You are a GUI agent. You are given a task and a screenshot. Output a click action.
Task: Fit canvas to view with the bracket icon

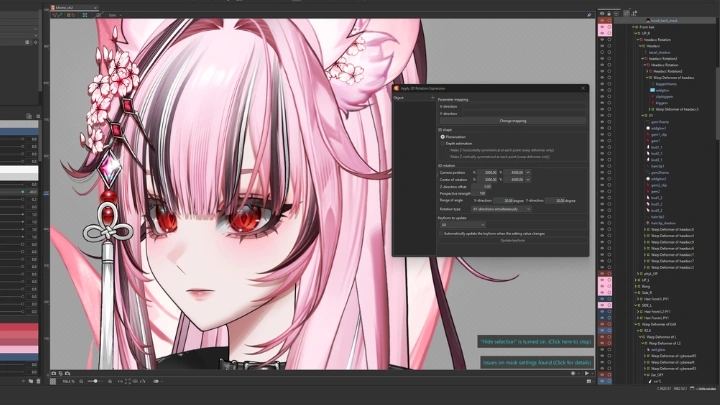click(128, 382)
